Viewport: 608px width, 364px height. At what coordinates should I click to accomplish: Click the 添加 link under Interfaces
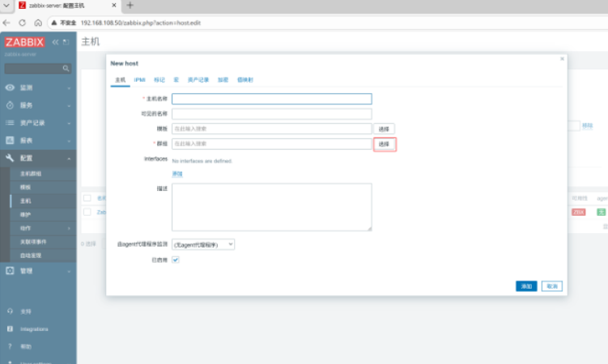177,173
